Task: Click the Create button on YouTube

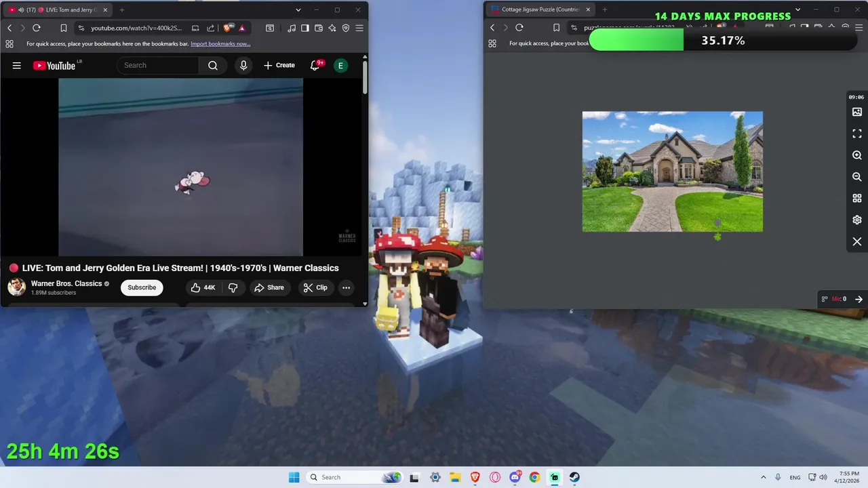Action: tap(279, 65)
